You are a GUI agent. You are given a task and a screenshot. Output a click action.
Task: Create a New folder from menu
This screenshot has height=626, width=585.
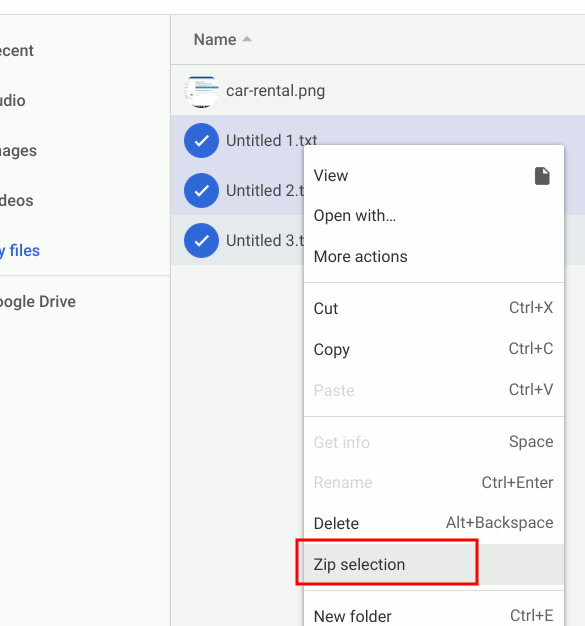434,615
